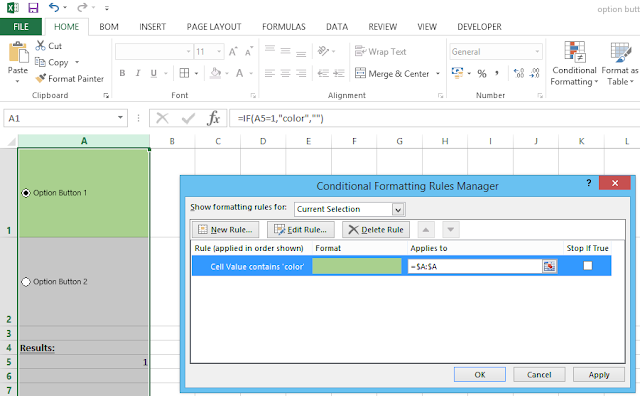Screen dimensions: 640x396
Task: Click the Fill Color paint bucket
Action: 216,73
